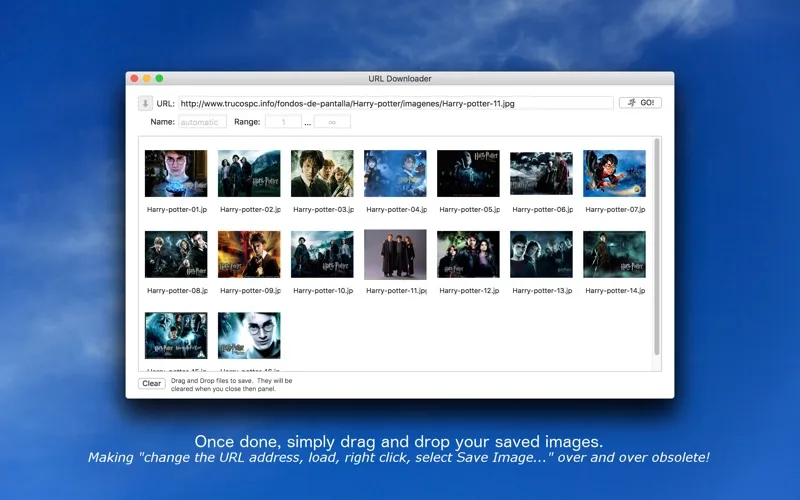Select the Harry-potter-04 thumbnail
The image size is (800, 500).
pyautogui.click(x=395, y=173)
